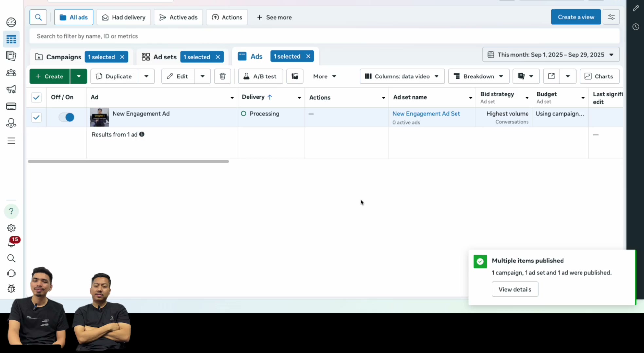644x353 pixels.
Task: Expand the Edit dropdown arrow
Action: [203, 76]
